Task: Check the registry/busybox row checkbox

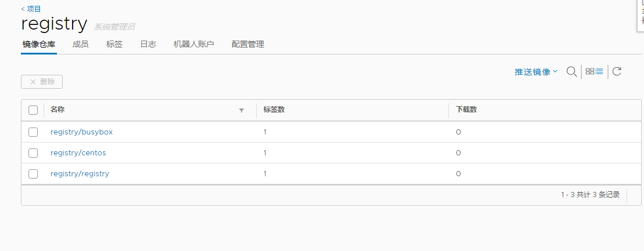Action: click(x=33, y=132)
